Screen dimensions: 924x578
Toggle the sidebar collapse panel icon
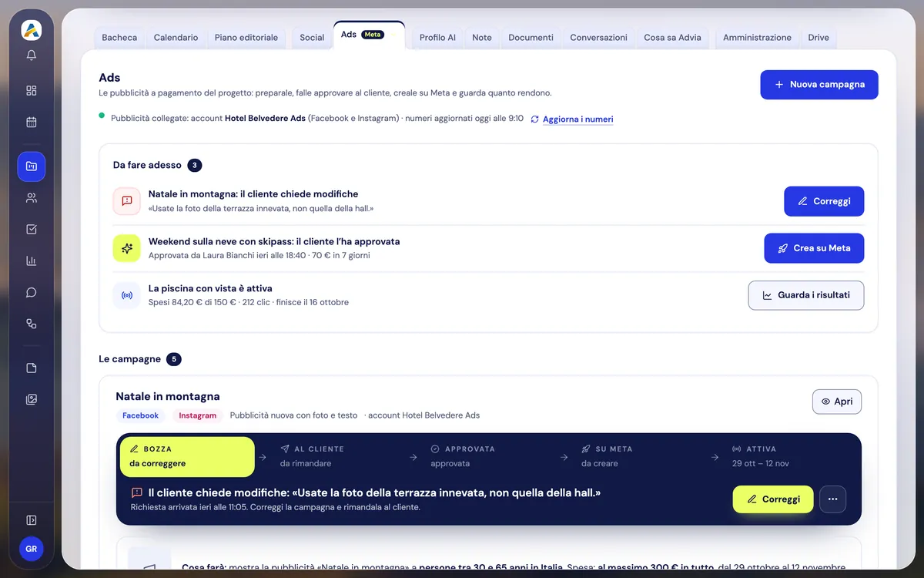tap(32, 520)
